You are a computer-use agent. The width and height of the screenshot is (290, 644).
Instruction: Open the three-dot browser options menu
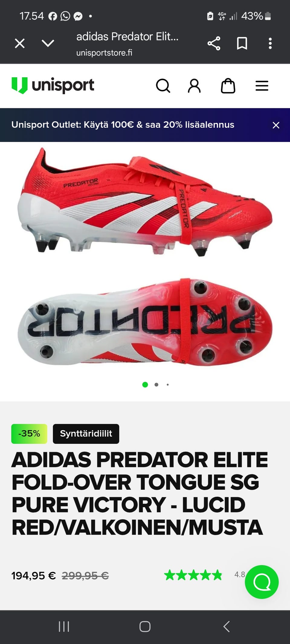pyautogui.click(x=270, y=43)
